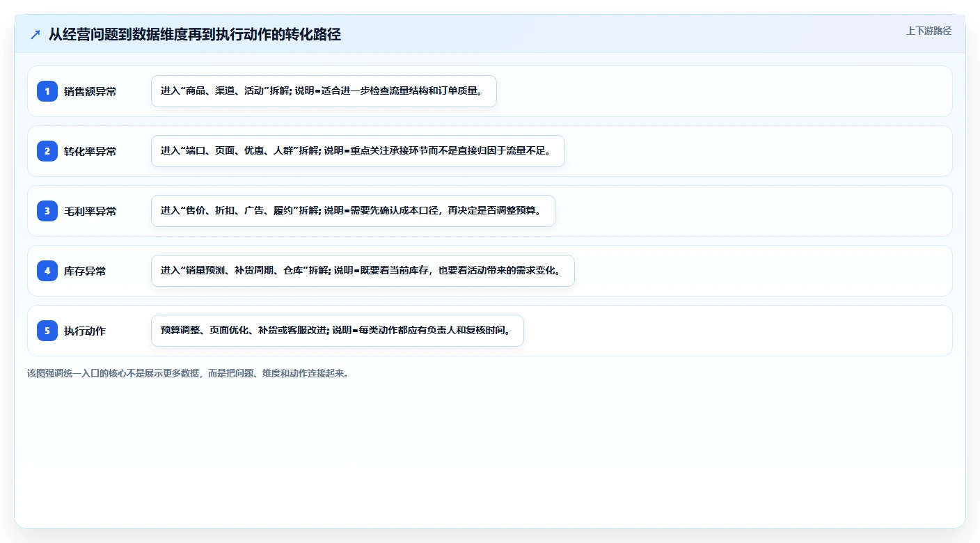
Task: Click the box starting 进入“销量预测、补货周期、仓库”拆解
Action: 363,271
